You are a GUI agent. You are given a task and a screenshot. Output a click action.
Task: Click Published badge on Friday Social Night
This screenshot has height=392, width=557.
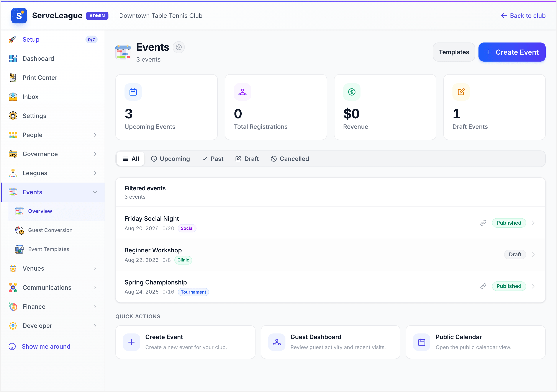(x=509, y=223)
